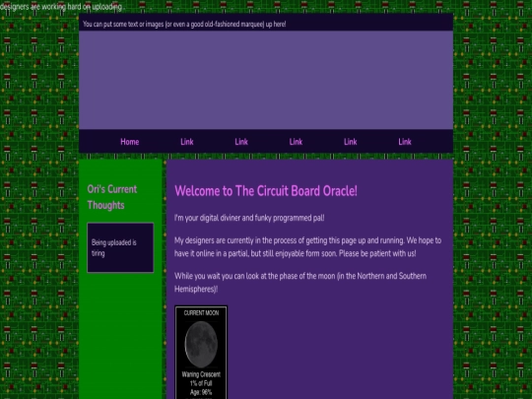Open the last Link in navigation bar
Image resolution: width=532 pixels, height=399 pixels.
pos(405,142)
